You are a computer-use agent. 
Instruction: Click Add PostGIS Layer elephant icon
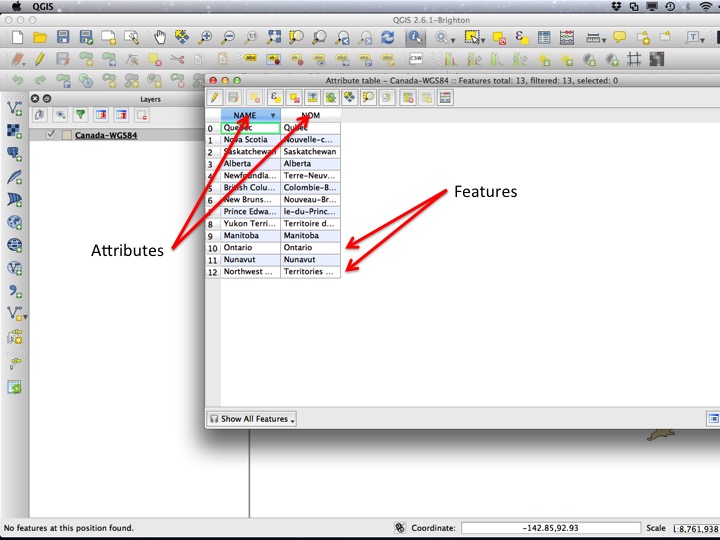(14, 153)
